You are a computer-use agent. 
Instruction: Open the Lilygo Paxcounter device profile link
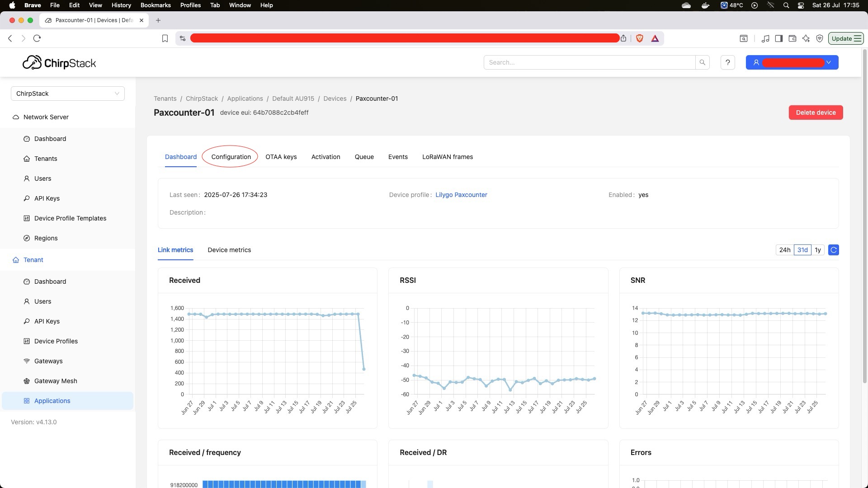461,195
